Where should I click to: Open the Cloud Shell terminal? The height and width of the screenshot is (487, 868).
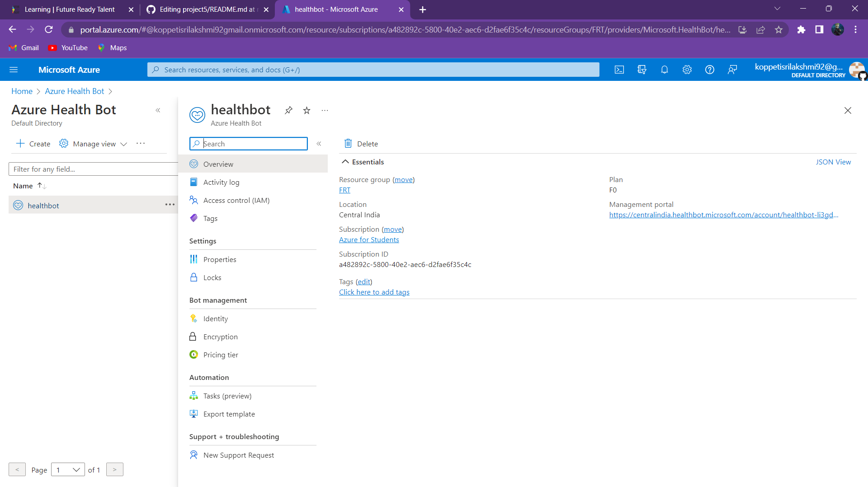[x=619, y=70]
